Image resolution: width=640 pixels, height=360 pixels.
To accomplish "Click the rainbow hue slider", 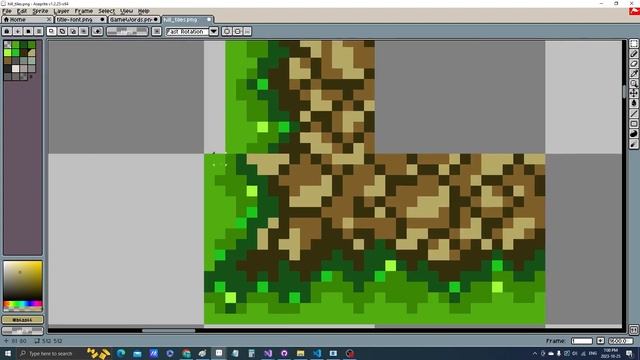I will click(23, 304).
